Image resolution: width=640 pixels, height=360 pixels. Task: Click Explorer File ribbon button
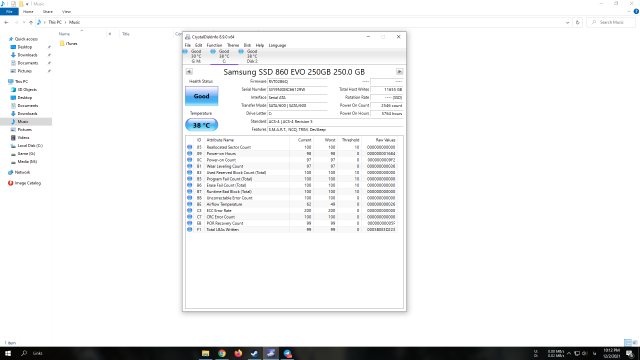pos(9,11)
